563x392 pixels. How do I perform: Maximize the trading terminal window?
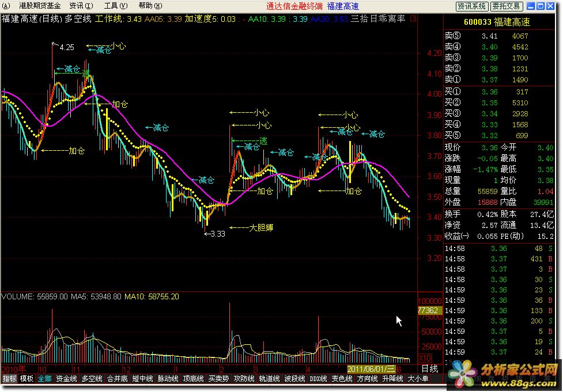[540, 6]
